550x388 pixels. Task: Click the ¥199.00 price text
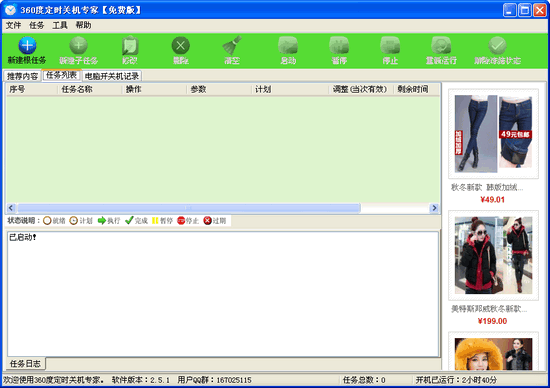point(492,321)
